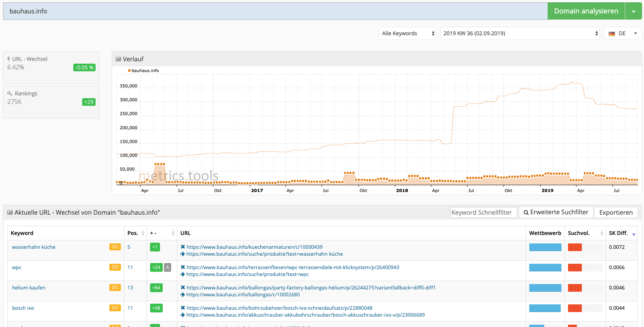
Task: Click the -0.05 % badge
Action: coord(84,67)
